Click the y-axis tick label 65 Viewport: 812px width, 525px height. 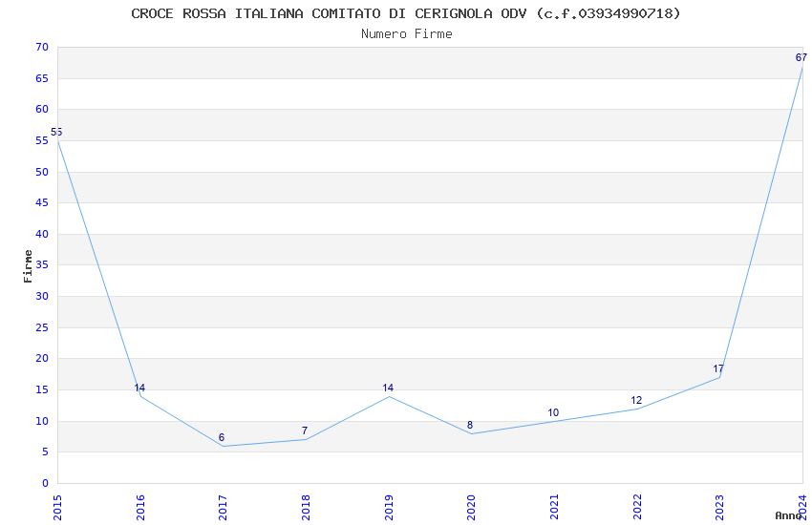coord(42,78)
